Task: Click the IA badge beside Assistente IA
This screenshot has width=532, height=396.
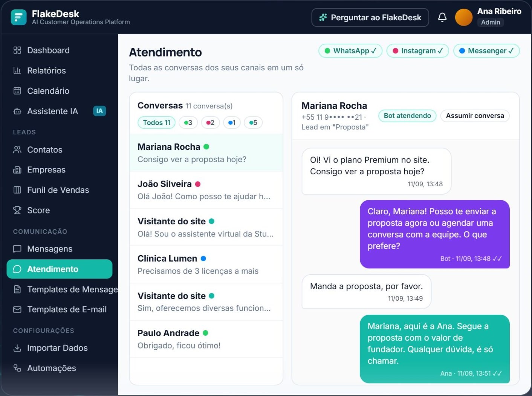Action: [x=99, y=111]
